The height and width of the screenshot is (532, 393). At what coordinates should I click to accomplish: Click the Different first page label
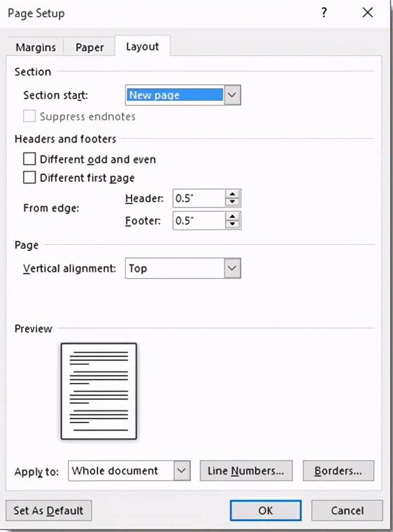[x=87, y=178]
